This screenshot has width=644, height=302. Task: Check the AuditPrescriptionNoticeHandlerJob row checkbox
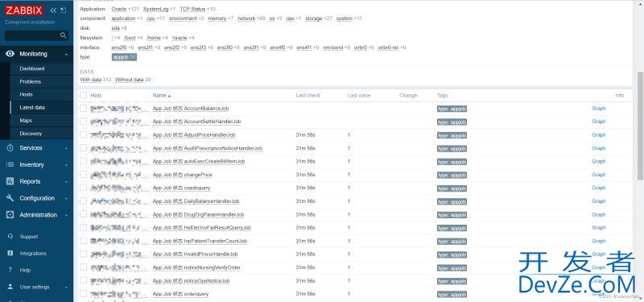[x=84, y=148]
